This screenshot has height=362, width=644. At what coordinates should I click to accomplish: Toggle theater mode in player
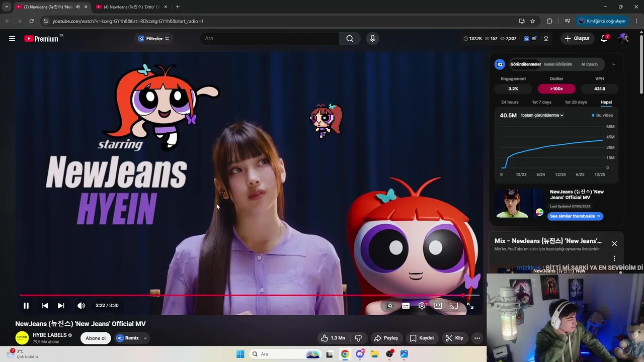pos(438,306)
